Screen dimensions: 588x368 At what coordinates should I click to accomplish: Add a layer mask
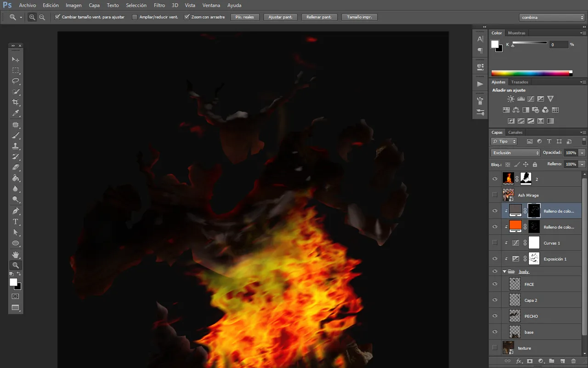530,362
